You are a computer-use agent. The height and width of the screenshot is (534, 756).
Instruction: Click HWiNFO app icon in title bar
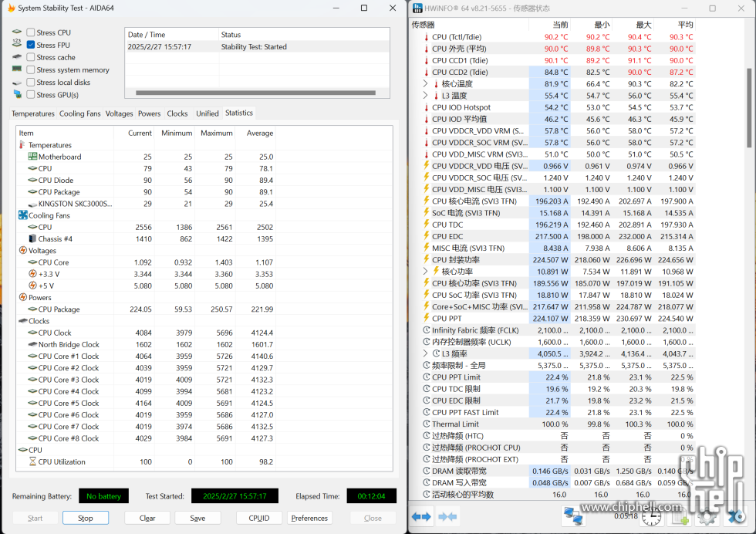tap(417, 8)
